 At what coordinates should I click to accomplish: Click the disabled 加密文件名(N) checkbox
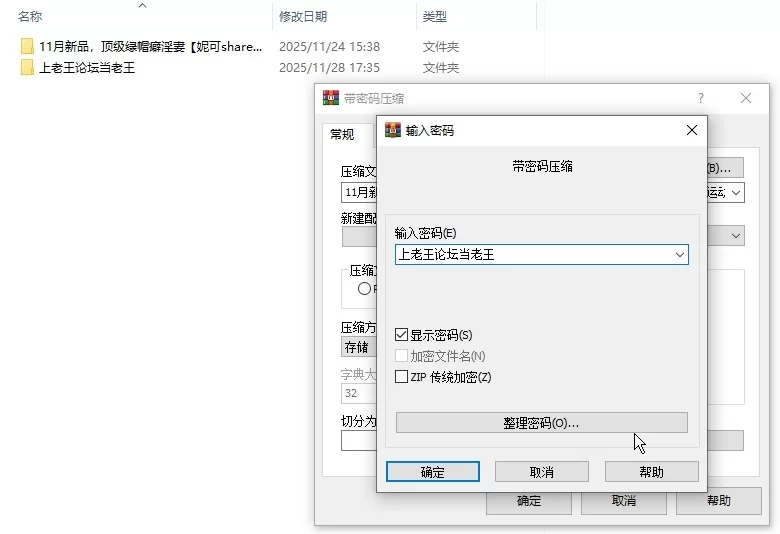[x=401, y=355]
